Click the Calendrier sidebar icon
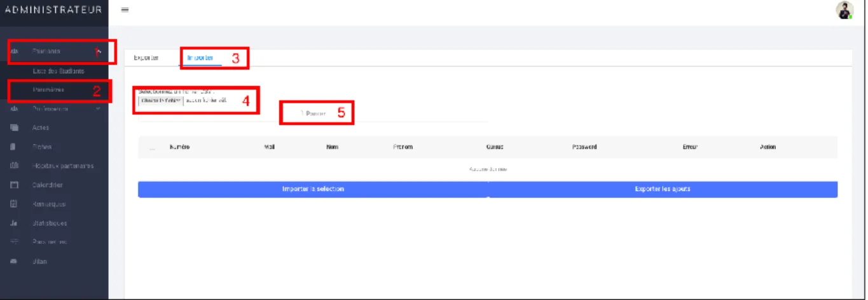Screen dimensions: 868x300 (x=15, y=185)
